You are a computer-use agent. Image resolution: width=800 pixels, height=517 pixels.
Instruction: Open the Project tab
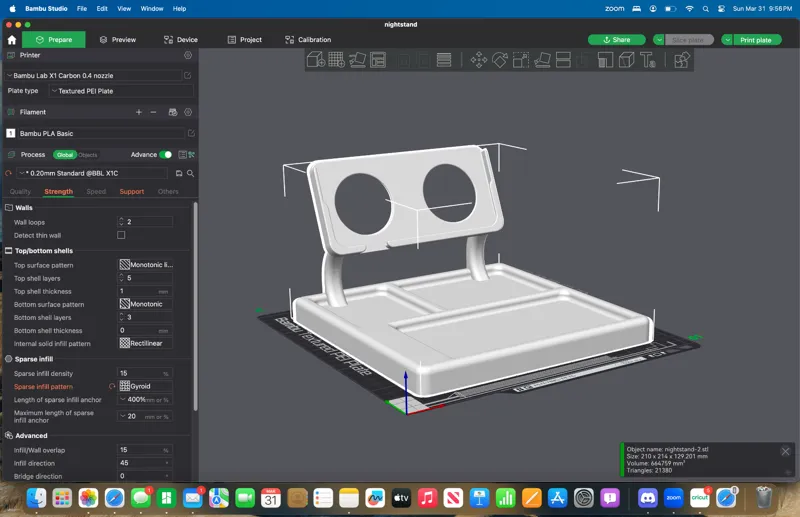244,40
